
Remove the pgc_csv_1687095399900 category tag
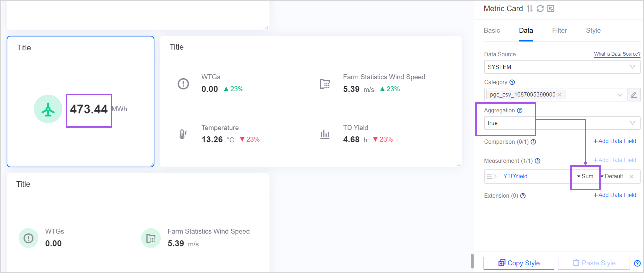click(x=559, y=95)
